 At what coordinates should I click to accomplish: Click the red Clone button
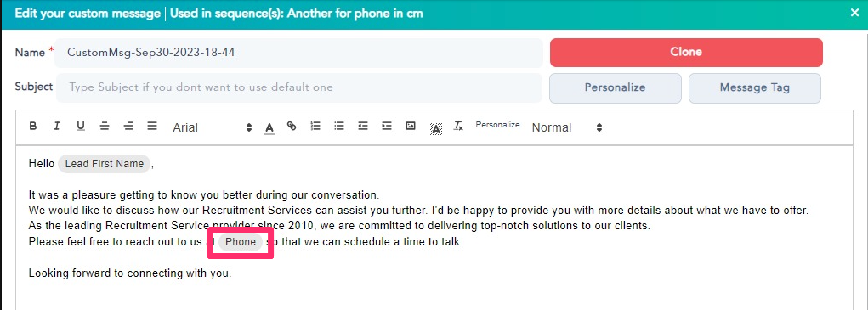pos(686,52)
